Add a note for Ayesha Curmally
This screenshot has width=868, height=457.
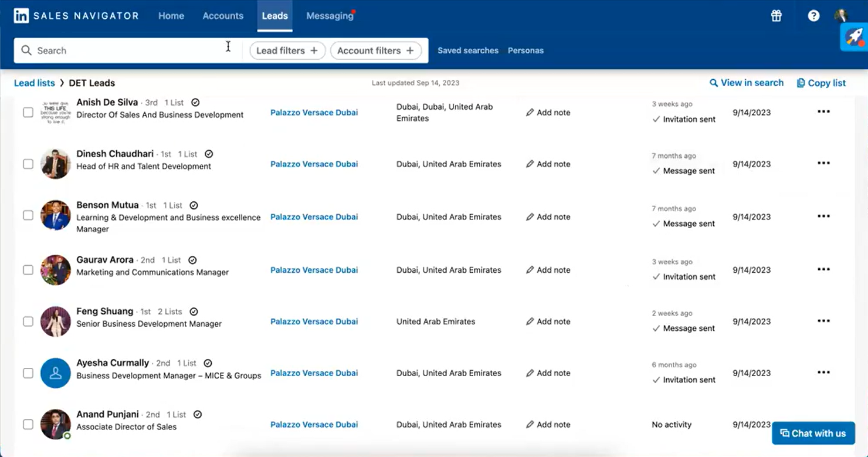(x=548, y=373)
